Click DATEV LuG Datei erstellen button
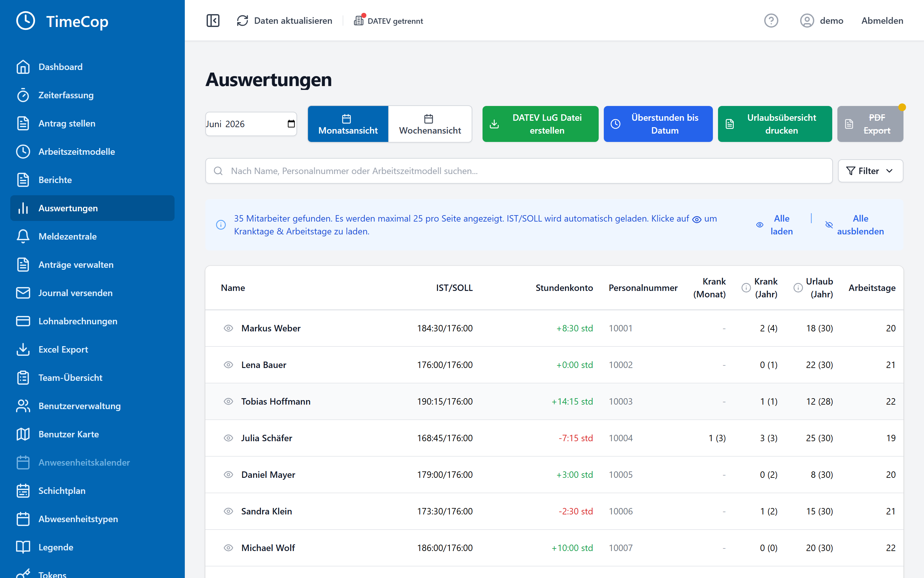Viewport: 924px width, 578px height. pos(540,124)
